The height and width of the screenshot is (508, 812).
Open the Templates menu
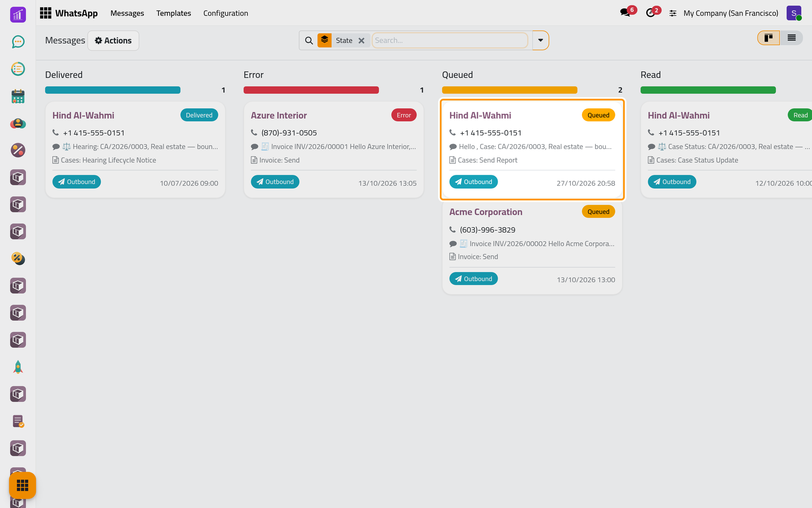coord(174,13)
